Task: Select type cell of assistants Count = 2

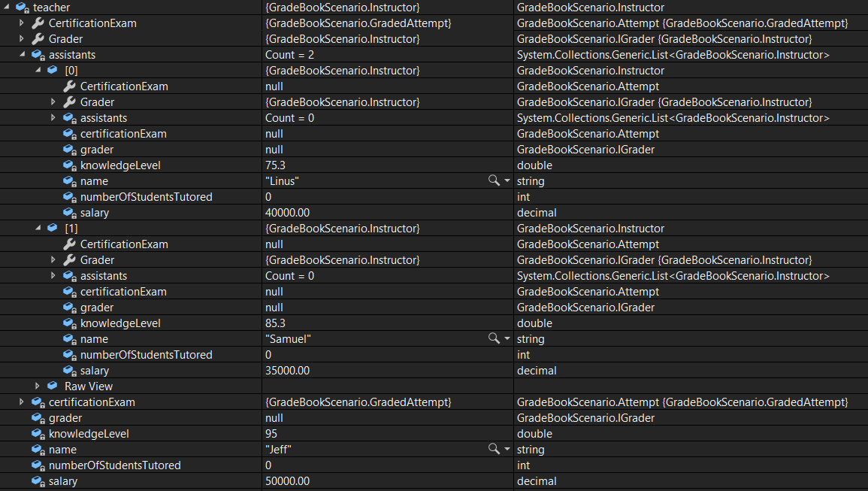Action: point(673,55)
